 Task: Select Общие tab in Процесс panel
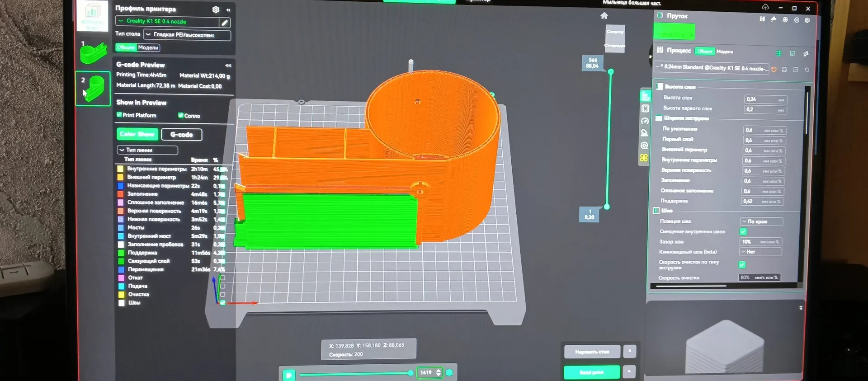704,51
